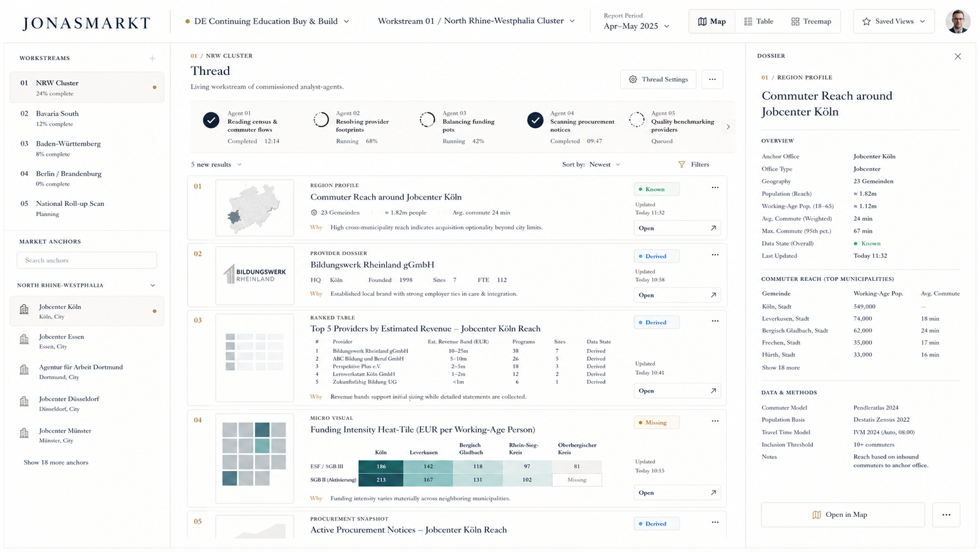
Task: Switch to the Table view tab
Action: [x=758, y=21]
